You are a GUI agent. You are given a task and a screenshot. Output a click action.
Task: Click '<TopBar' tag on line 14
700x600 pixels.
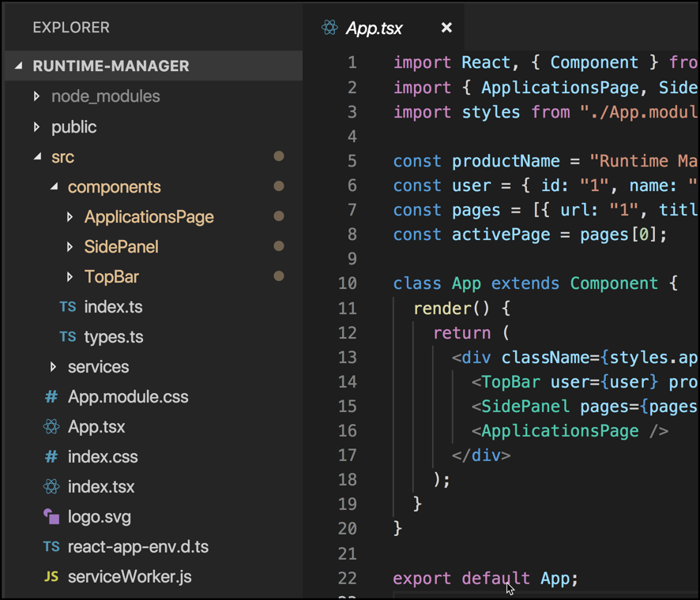[506, 382]
